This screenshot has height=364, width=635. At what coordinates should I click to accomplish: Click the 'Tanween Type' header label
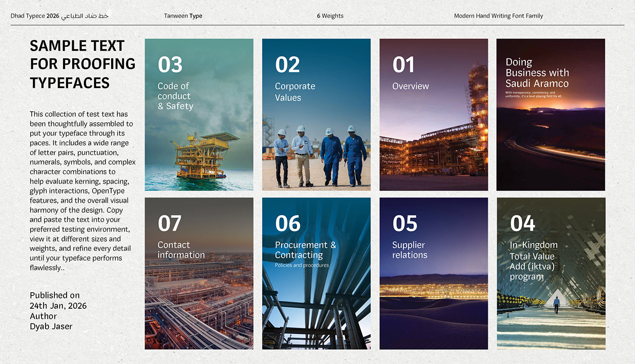click(183, 16)
